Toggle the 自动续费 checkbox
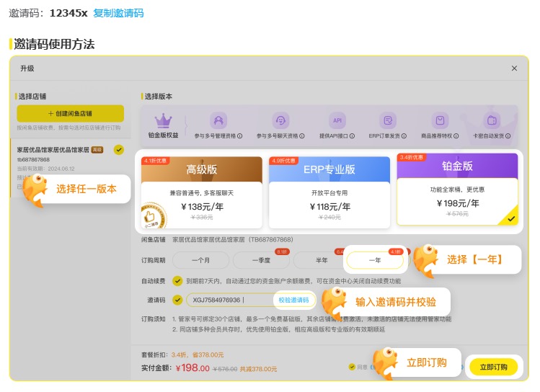540x392 pixels. [x=177, y=281]
